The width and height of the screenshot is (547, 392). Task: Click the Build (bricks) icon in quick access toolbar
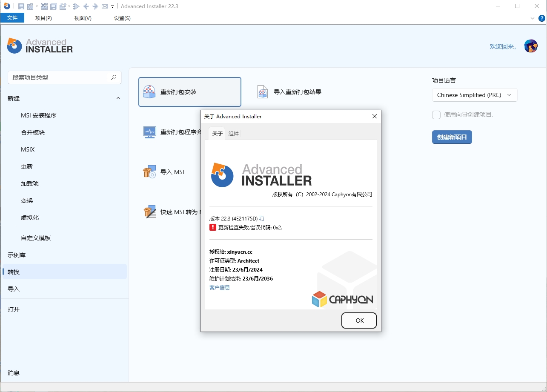click(30, 6)
